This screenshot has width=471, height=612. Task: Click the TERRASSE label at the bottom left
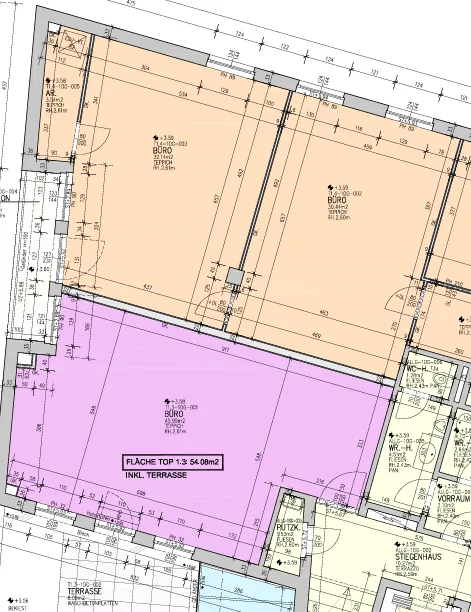click(85, 591)
